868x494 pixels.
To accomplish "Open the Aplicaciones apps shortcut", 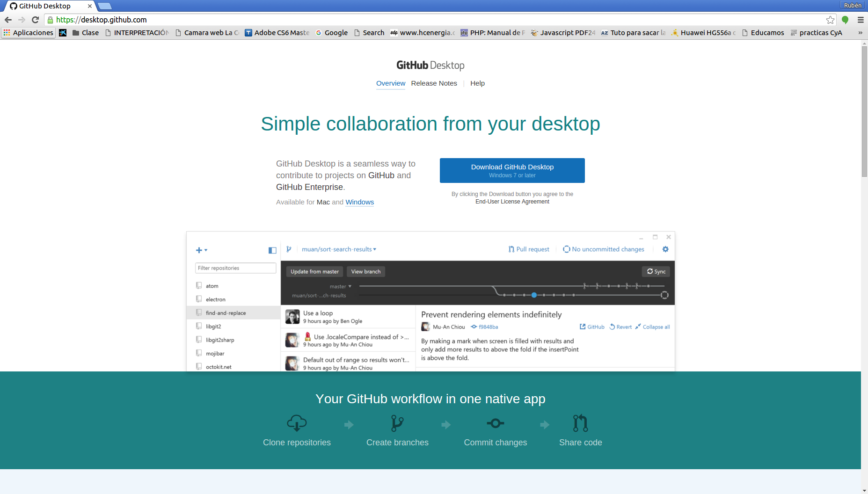I will [x=28, y=33].
